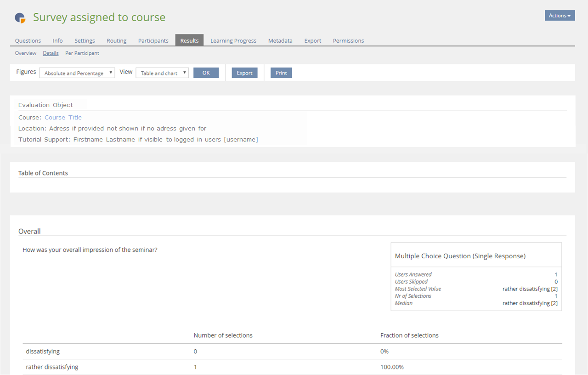
Task: Open the Participants tab
Action: (153, 41)
